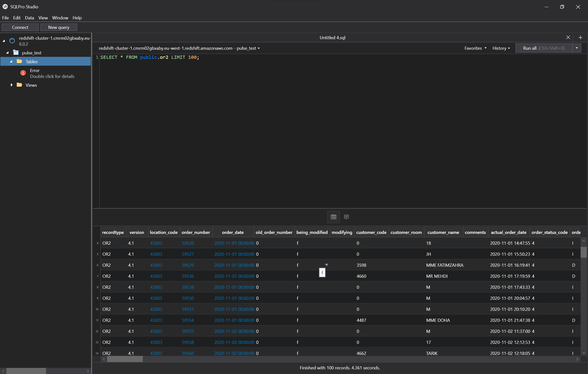Image resolution: width=588 pixels, height=374 pixels.
Task: Click the Views folder icon
Action: pyautogui.click(x=19, y=85)
